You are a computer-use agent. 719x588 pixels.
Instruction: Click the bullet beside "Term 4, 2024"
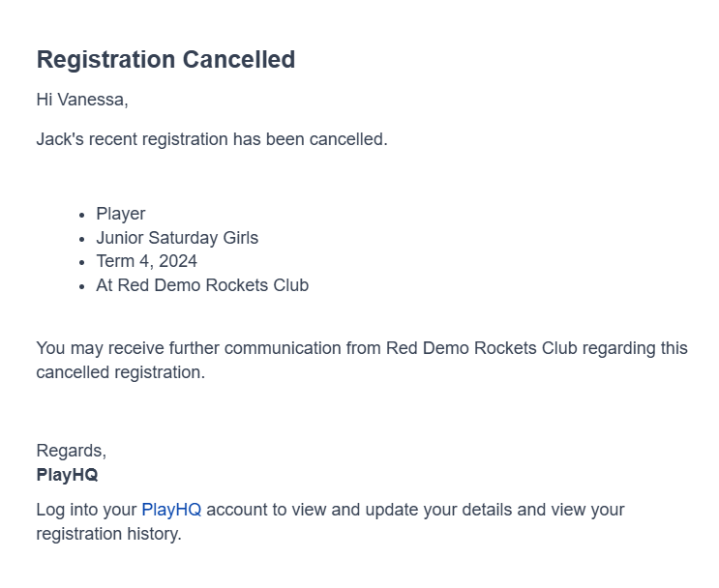[x=81, y=262]
